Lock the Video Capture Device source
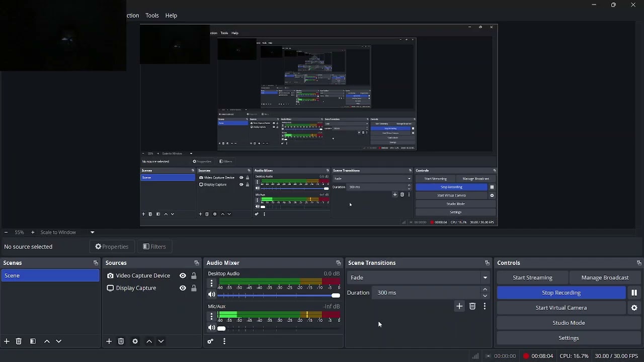Screen dimensions: 644x362 click(x=194, y=276)
